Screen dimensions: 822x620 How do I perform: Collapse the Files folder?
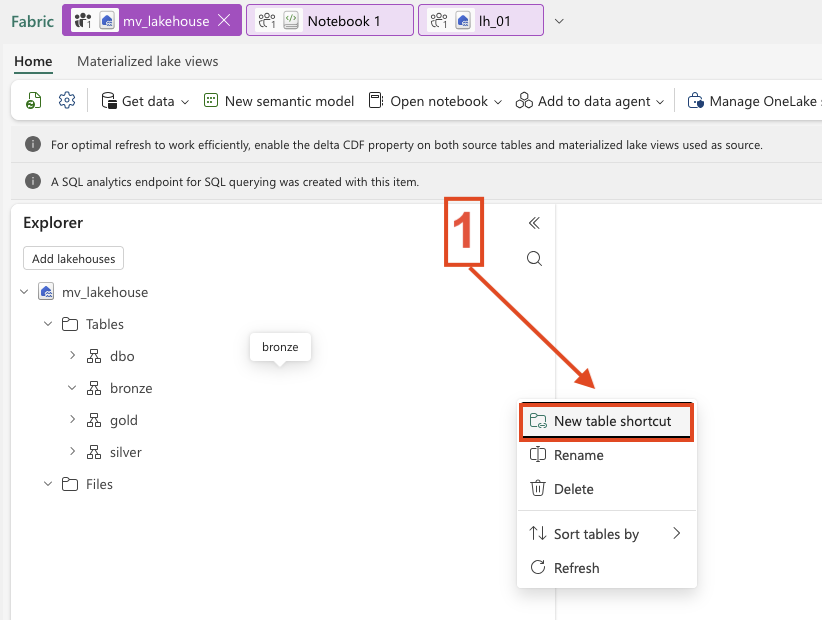(x=48, y=484)
